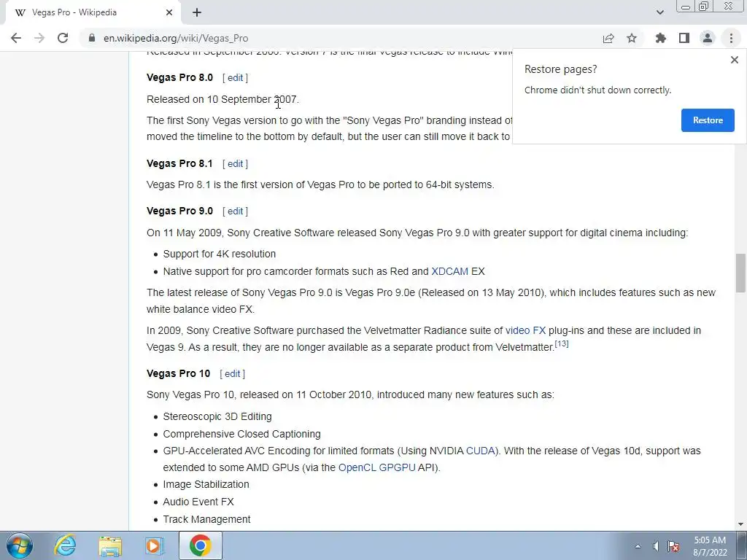Viewport: 747px width, 560px height.
Task: Click the page's vertical scrollbar thumb
Action: click(740, 273)
